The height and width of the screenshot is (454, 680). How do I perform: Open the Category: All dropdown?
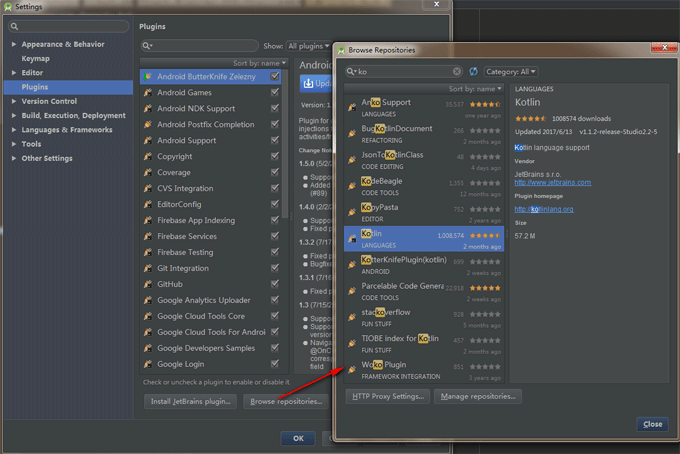pyautogui.click(x=511, y=72)
